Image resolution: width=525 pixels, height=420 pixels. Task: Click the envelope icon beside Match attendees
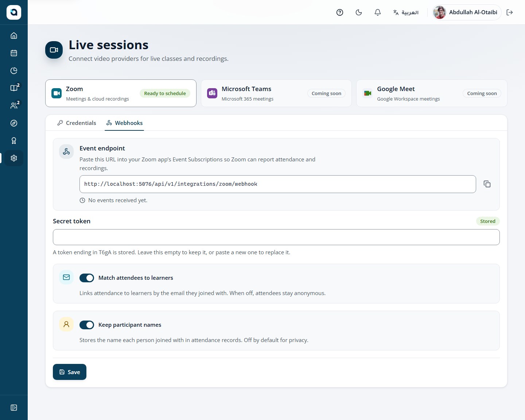point(66,277)
